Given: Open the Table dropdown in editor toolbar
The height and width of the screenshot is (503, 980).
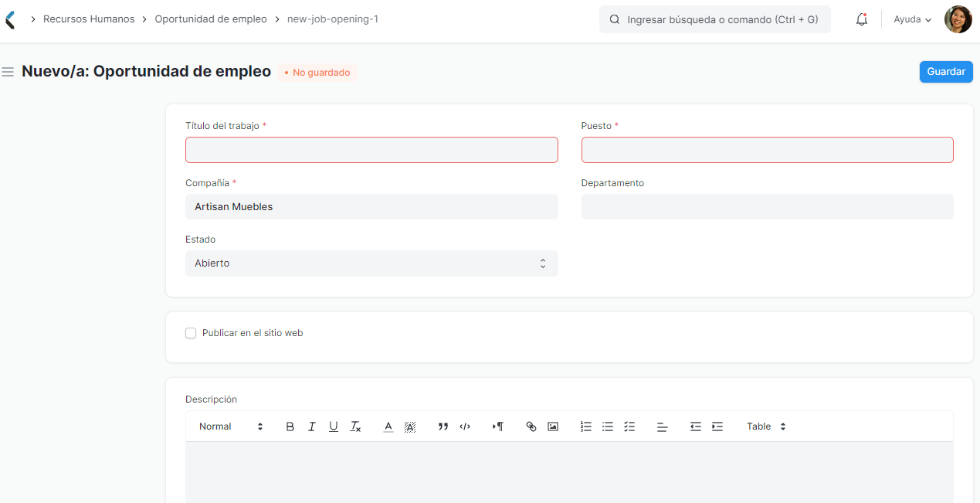Looking at the screenshot, I should (766, 427).
